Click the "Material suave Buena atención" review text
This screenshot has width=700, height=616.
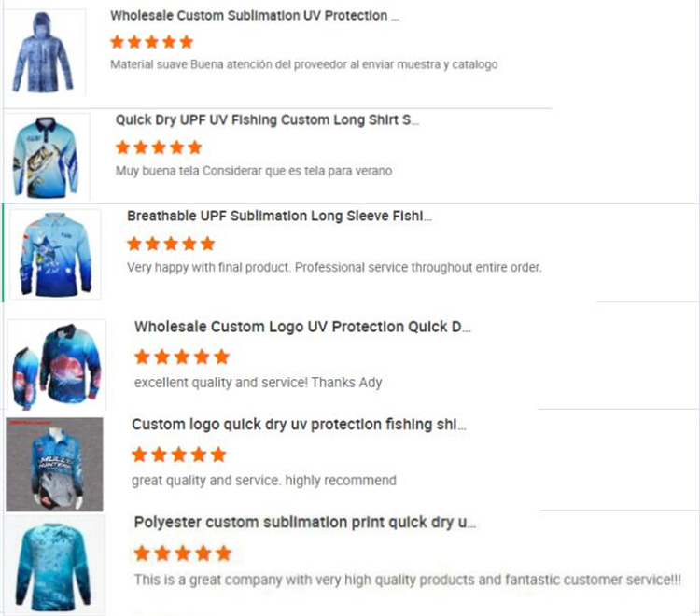click(303, 65)
